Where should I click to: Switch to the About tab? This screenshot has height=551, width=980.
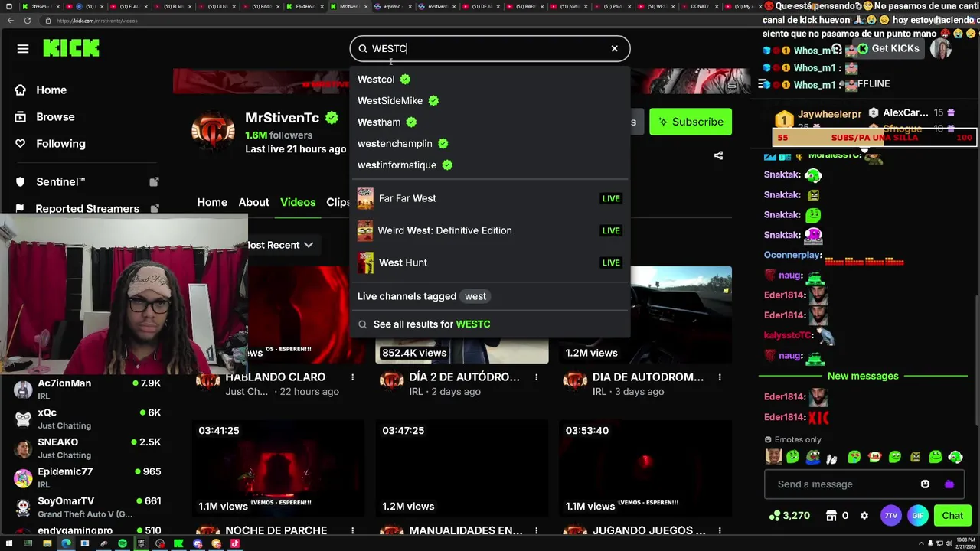(x=253, y=202)
